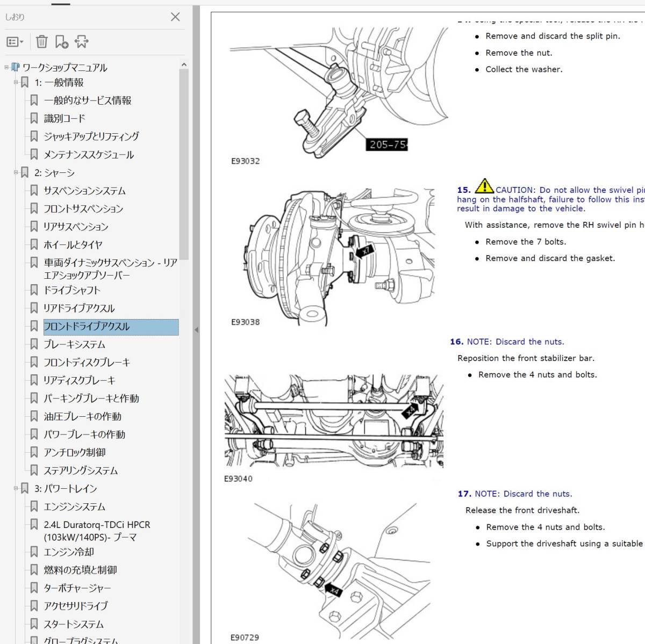The height and width of the screenshot is (644, 645).
Task: Click the yellow caution triangle in step 15
Action: [x=484, y=186]
